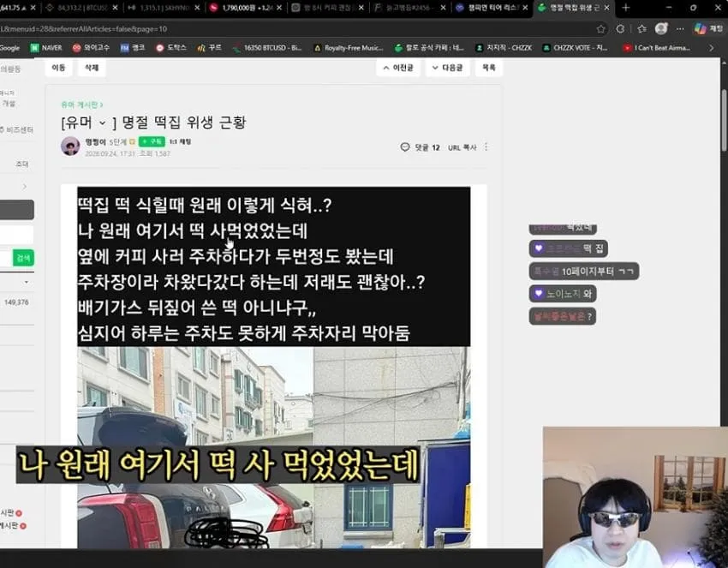This screenshot has width=728, height=568.
Task: Open the 펨코 bookmark
Action: [133, 48]
